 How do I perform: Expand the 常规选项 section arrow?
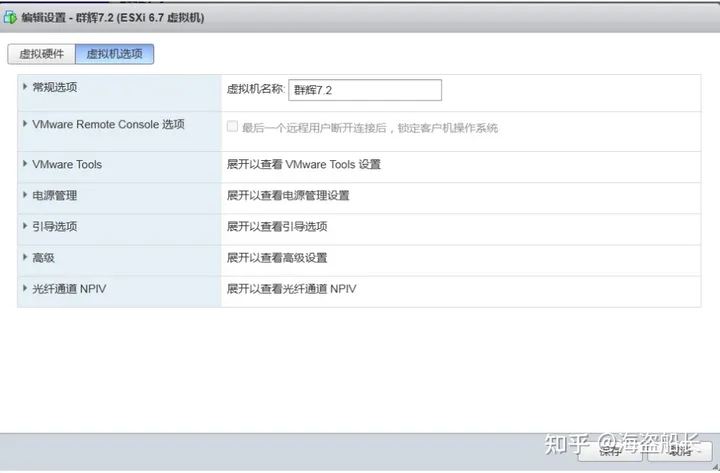tap(25, 87)
